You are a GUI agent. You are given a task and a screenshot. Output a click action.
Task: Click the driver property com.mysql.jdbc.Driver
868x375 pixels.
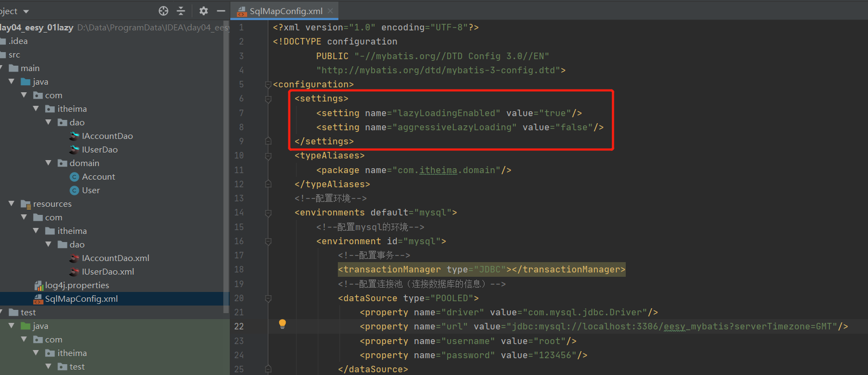coord(584,312)
